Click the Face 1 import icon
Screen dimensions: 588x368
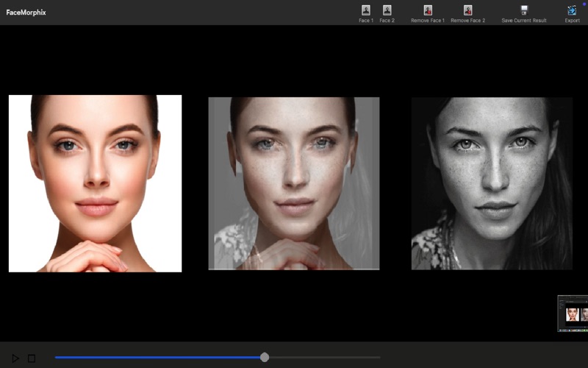pos(366,10)
